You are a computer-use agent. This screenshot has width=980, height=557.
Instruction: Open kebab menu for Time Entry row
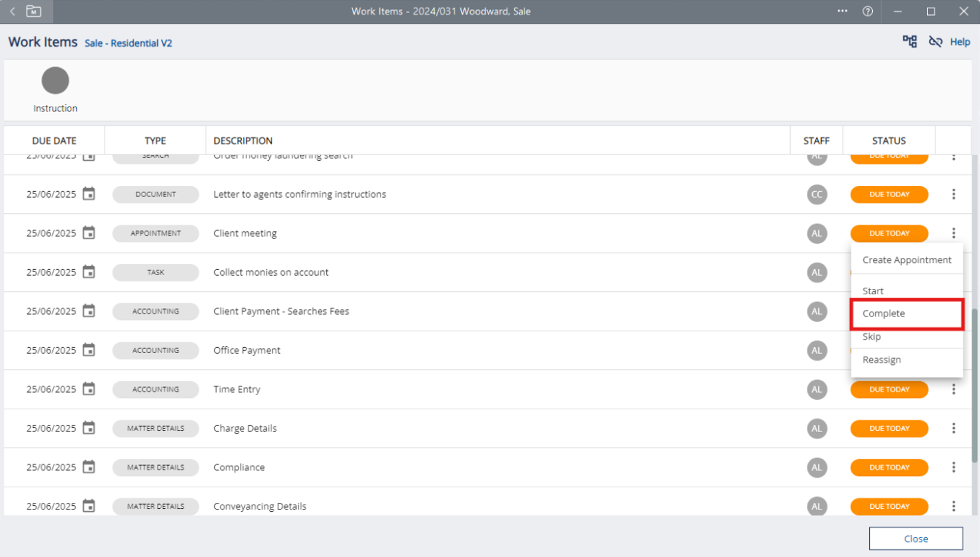point(953,389)
